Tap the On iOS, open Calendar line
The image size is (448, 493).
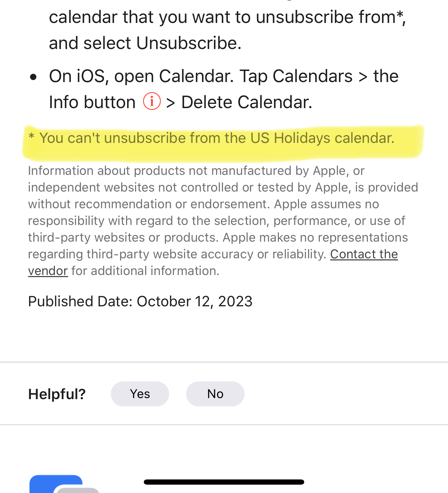pos(224,76)
